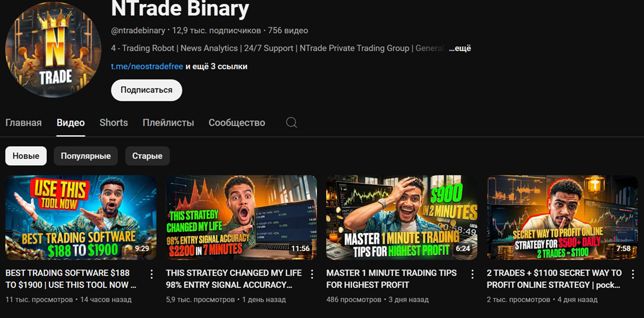644x318 pixels.
Task: Show more links via 'и ещё 3 ссылки'
Action: tap(216, 67)
